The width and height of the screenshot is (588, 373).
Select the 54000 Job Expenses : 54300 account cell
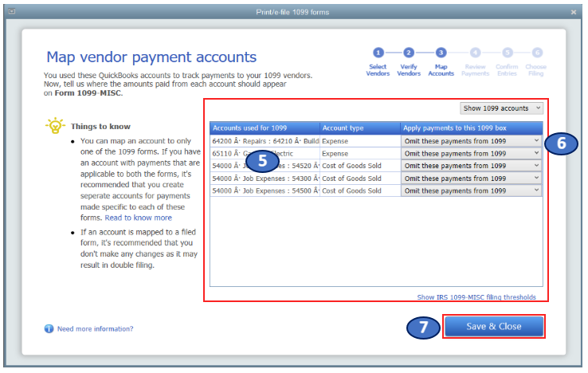click(x=265, y=179)
